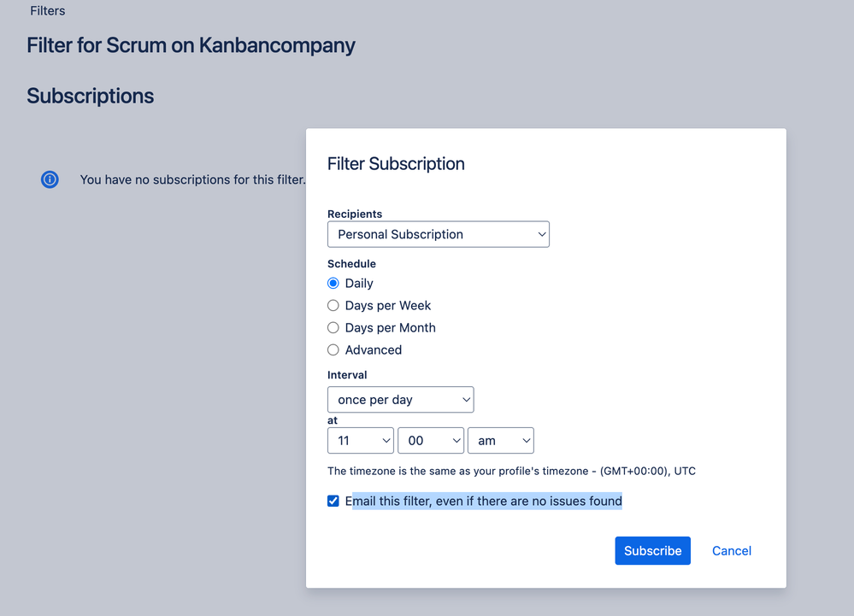The image size is (854, 616).
Task: Click the Email this filter label text
Action: pyautogui.click(x=484, y=502)
